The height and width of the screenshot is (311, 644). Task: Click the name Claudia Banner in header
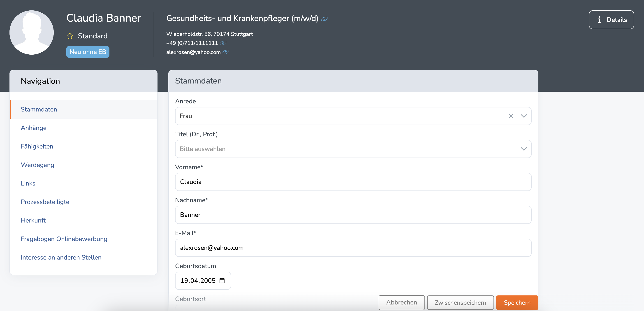104,18
